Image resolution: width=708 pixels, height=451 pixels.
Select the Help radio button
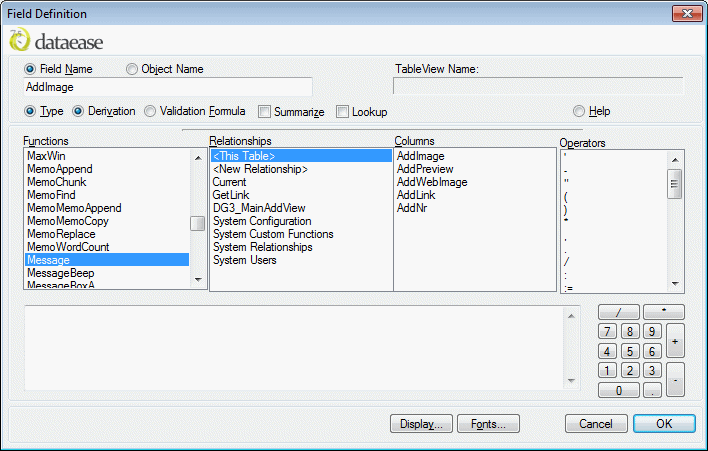point(579,111)
